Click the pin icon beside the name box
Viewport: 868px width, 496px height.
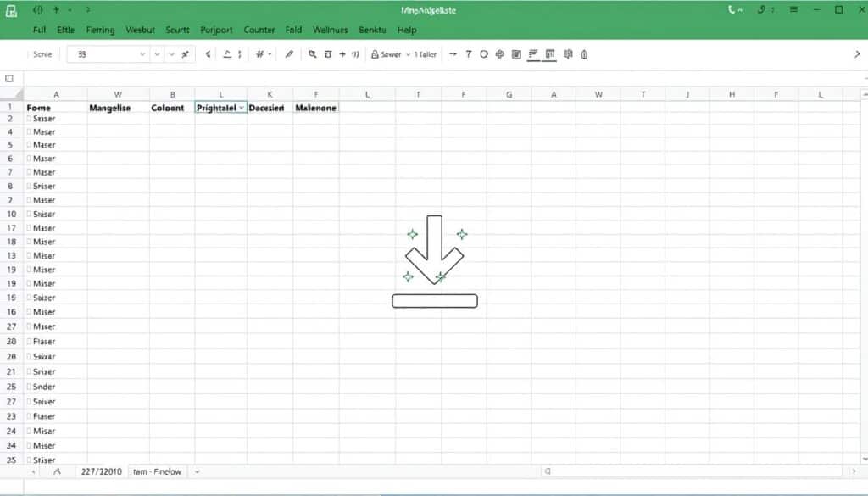click(x=186, y=54)
